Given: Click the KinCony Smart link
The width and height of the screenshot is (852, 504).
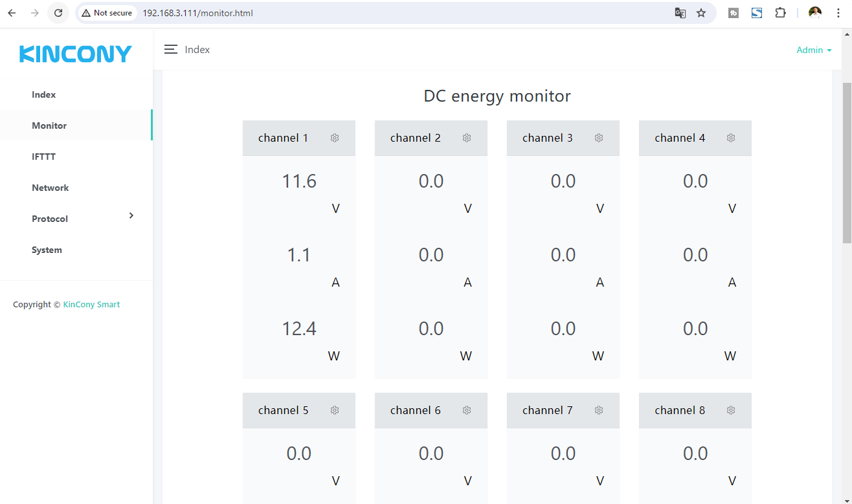Looking at the screenshot, I should [91, 304].
